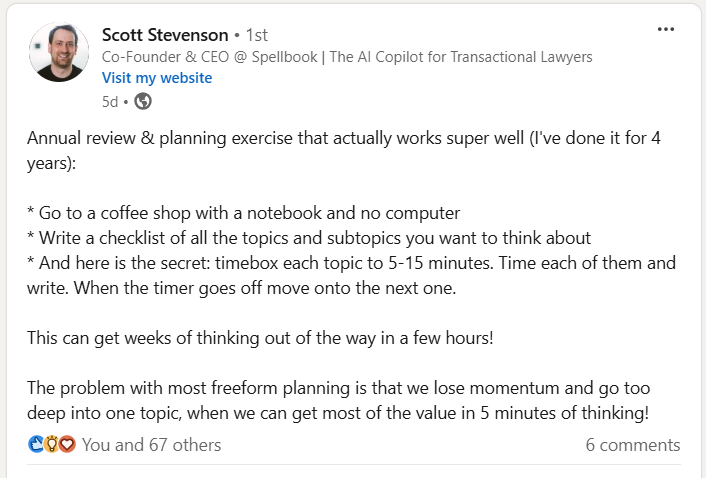706x478 pixels.
Task: Click the AI Copilot for Transactional Lawyers text
Action: (x=461, y=57)
